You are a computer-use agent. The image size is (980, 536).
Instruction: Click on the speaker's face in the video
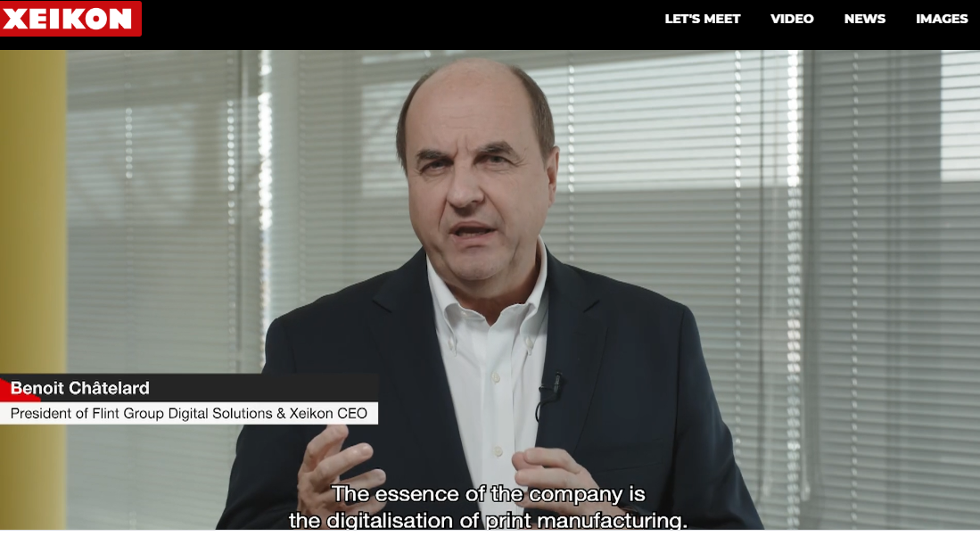pyautogui.click(x=475, y=181)
